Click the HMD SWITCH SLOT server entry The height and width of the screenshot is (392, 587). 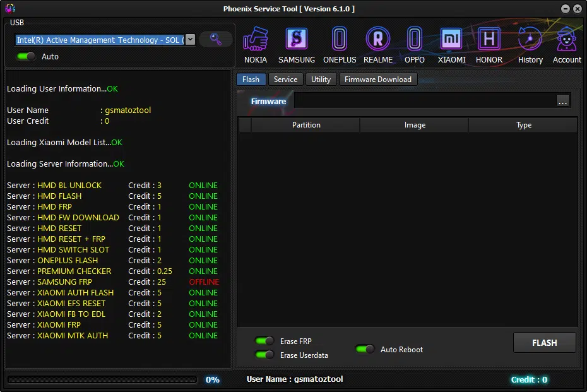pyautogui.click(x=73, y=250)
